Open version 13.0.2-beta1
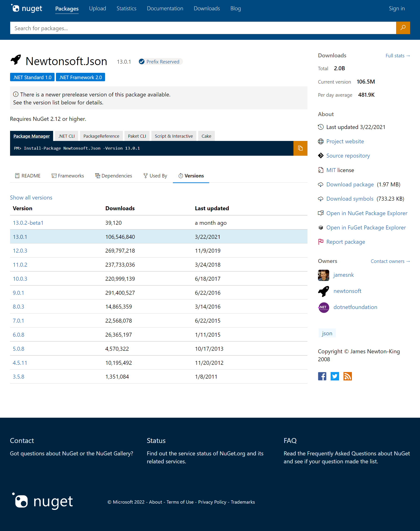 click(x=28, y=223)
